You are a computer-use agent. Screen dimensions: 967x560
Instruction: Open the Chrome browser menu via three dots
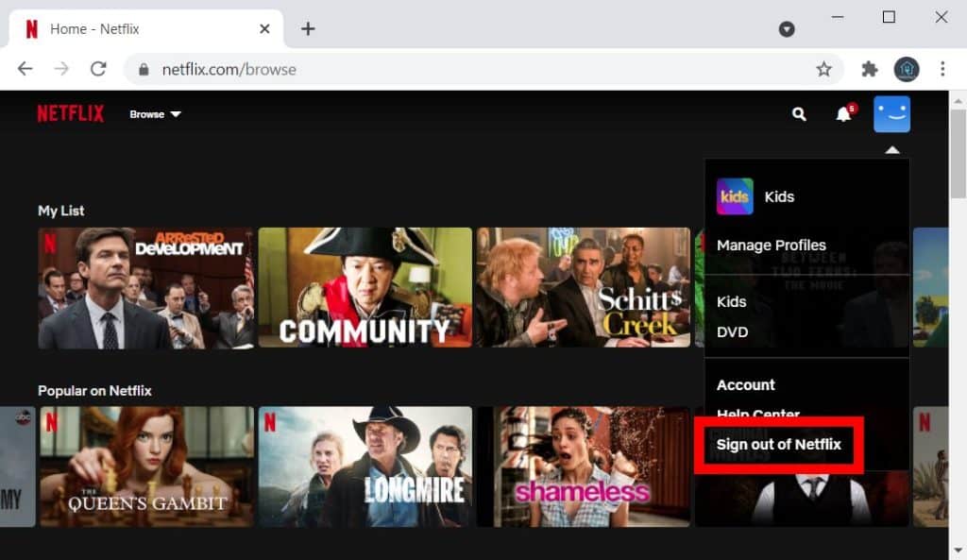pos(942,69)
